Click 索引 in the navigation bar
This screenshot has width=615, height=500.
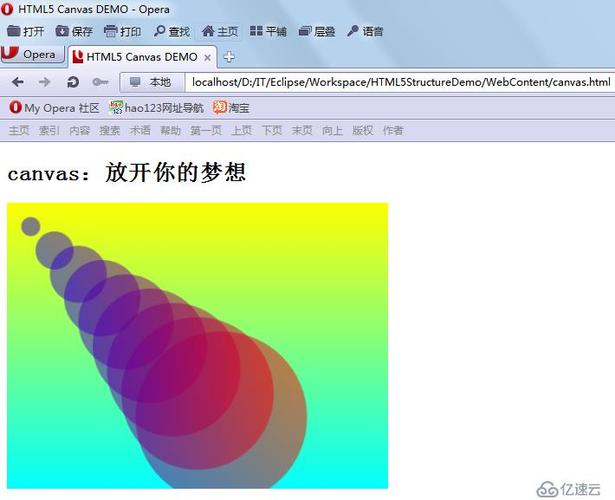click(x=49, y=130)
